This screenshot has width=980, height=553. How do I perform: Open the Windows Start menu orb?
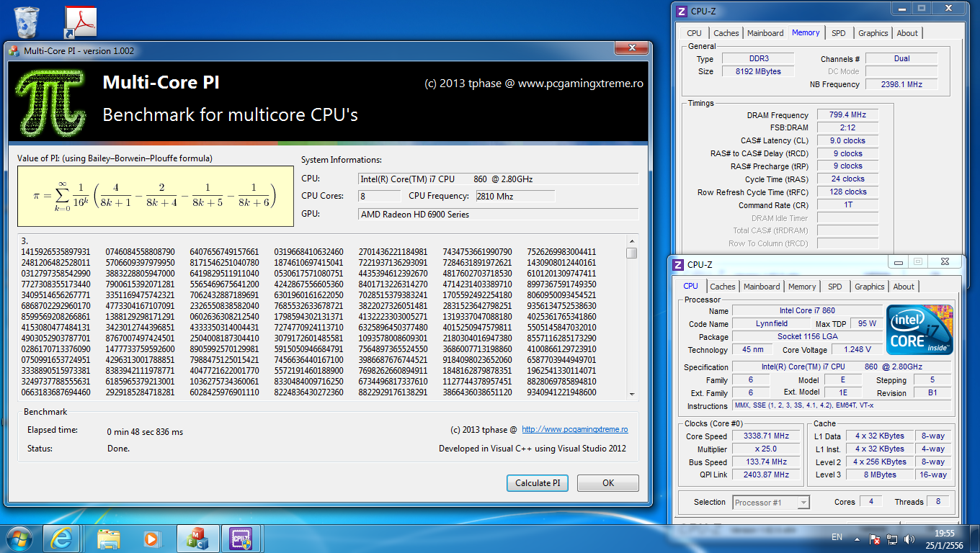click(x=19, y=537)
